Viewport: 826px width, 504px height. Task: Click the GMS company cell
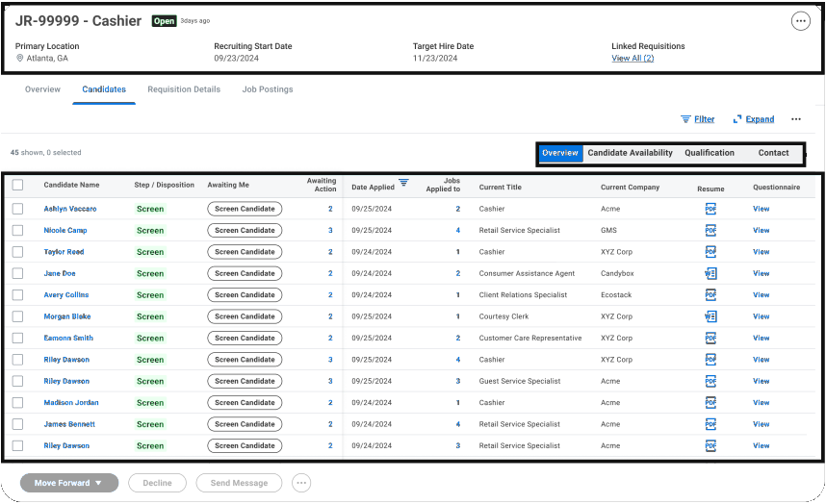coord(608,231)
